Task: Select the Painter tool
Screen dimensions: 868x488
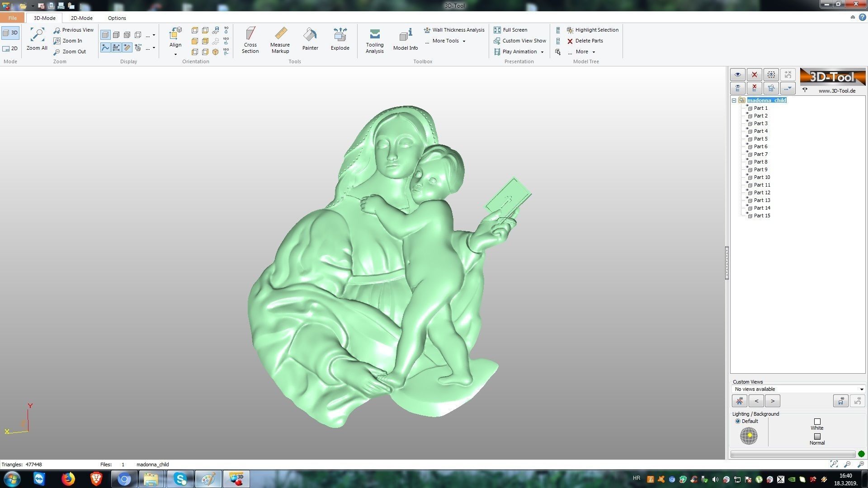Action: coord(310,39)
